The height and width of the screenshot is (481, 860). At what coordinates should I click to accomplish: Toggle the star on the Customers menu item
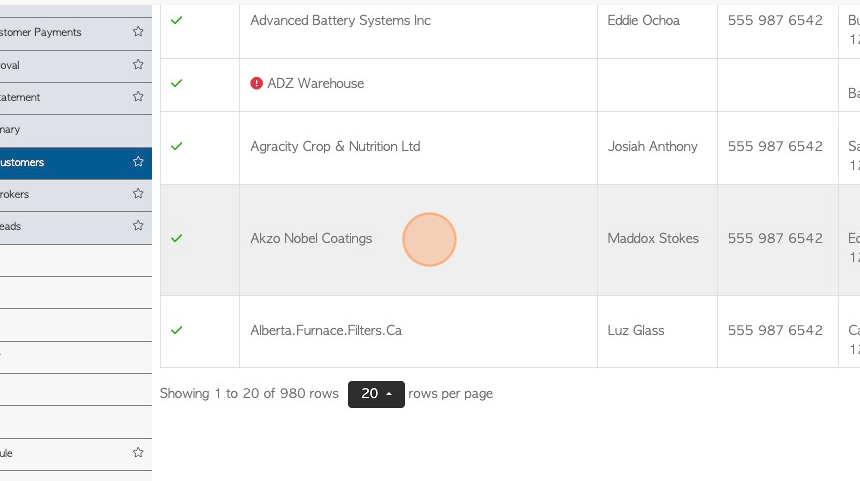click(x=138, y=162)
